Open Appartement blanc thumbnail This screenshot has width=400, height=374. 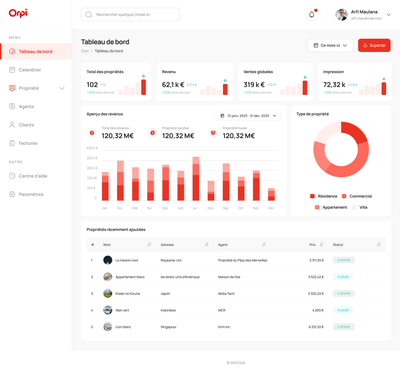coord(107,277)
